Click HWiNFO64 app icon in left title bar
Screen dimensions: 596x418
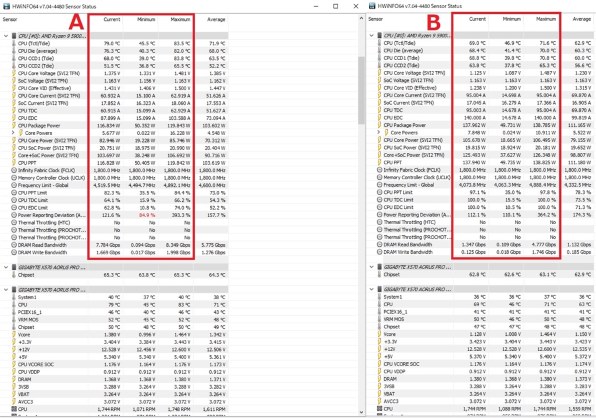click(x=6, y=6)
